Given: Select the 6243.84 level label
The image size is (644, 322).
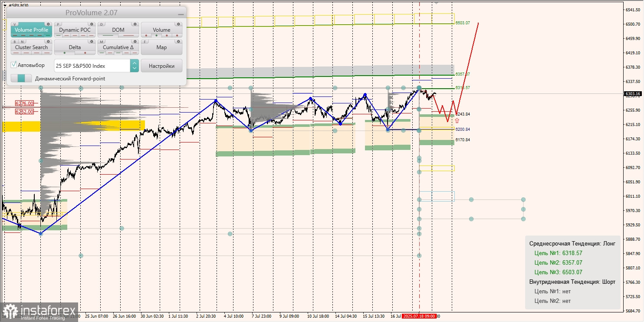Looking at the screenshot, I should [463, 114].
